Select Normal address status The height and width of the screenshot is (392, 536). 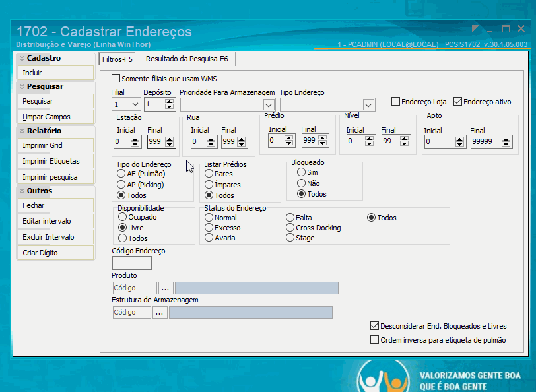pos(209,218)
